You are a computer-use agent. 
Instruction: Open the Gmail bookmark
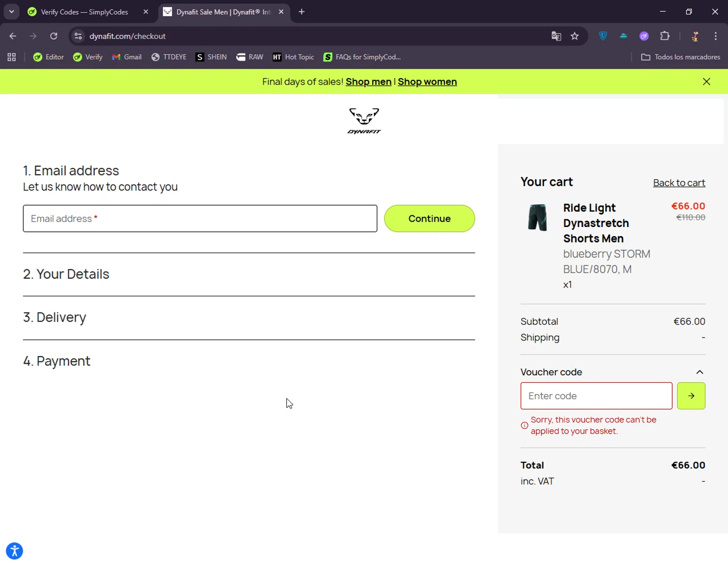127,57
